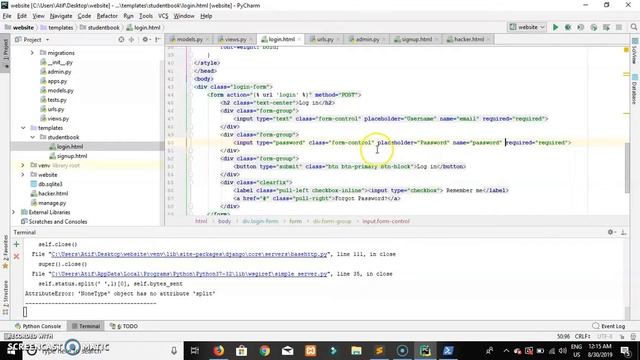
Task: Open the File menu
Action: click(x=7, y=16)
